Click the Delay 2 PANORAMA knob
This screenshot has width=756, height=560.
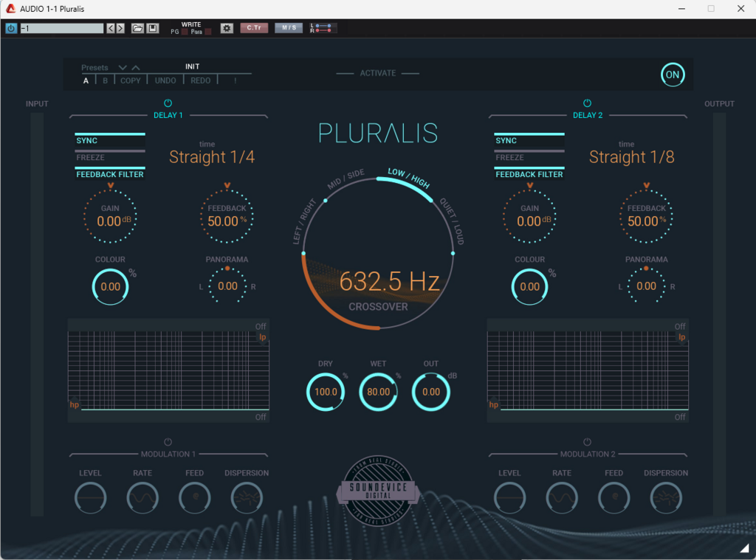click(647, 286)
